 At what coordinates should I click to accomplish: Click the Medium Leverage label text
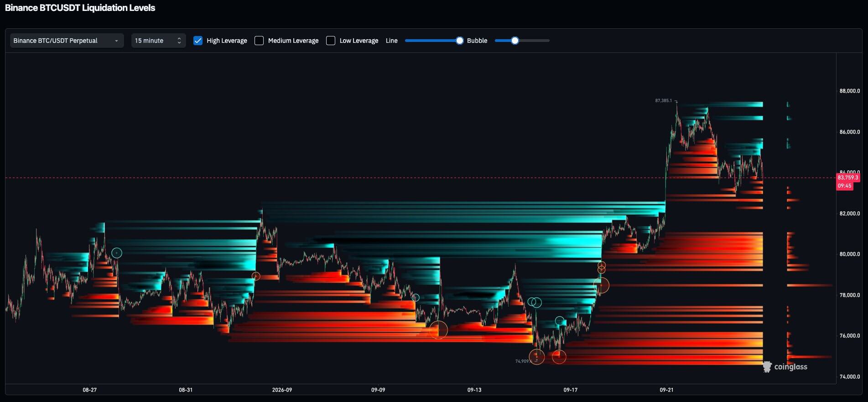pos(293,41)
